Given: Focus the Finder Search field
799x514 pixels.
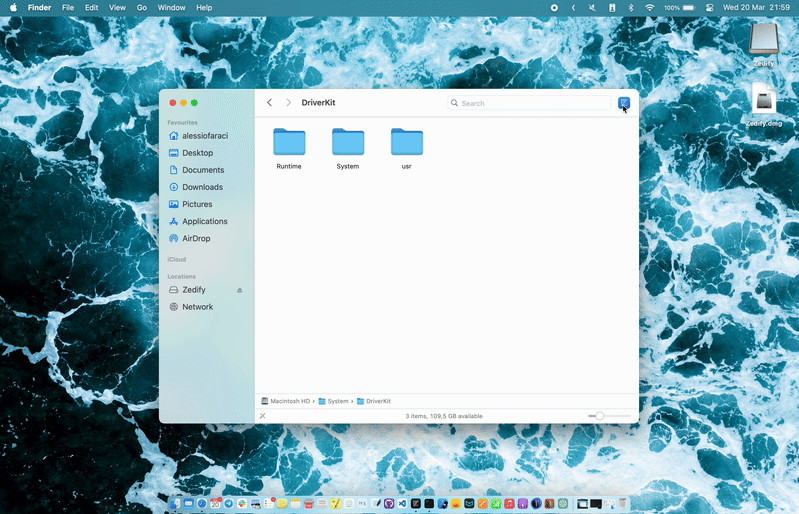Looking at the screenshot, I should click(x=529, y=103).
